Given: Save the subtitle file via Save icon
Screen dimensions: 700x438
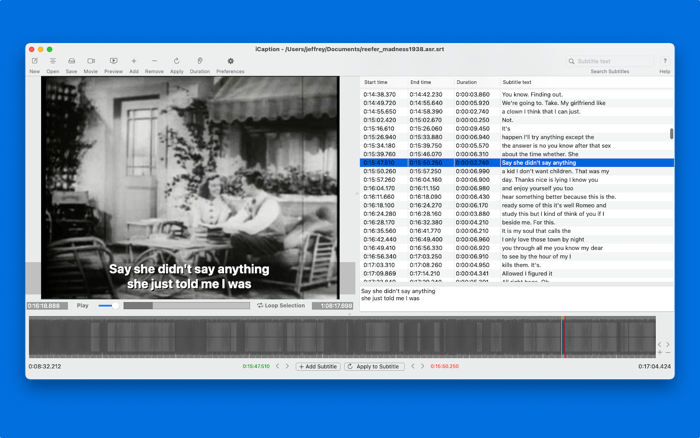Looking at the screenshot, I should [71, 61].
